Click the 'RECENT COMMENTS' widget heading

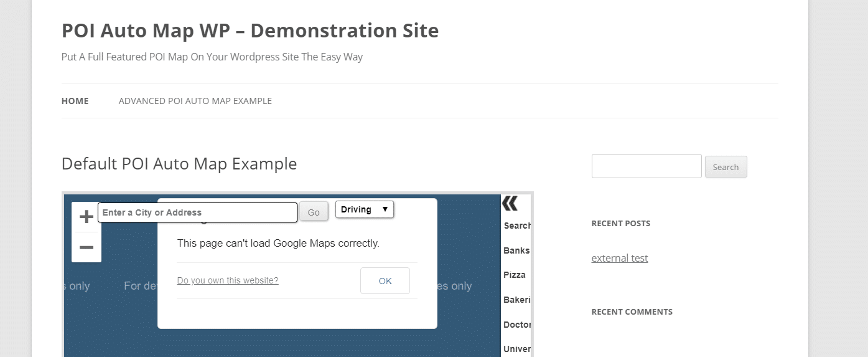632,312
